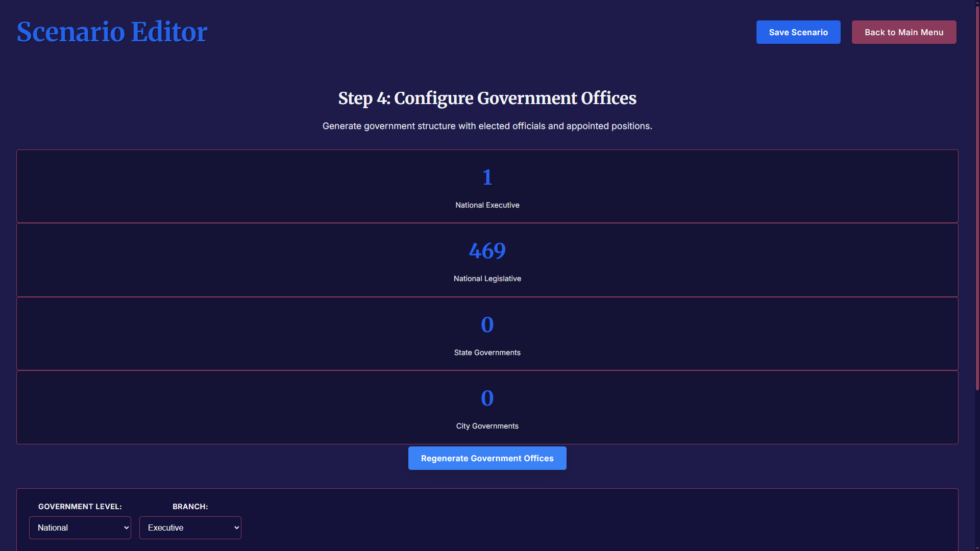Click the Branch label text

click(x=190, y=507)
